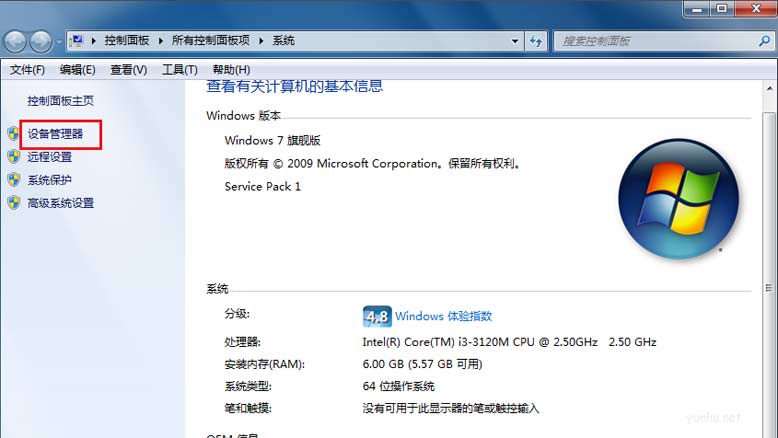Click the shield icon beside 远程设置
This screenshot has height=438, width=778.
tap(13, 157)
